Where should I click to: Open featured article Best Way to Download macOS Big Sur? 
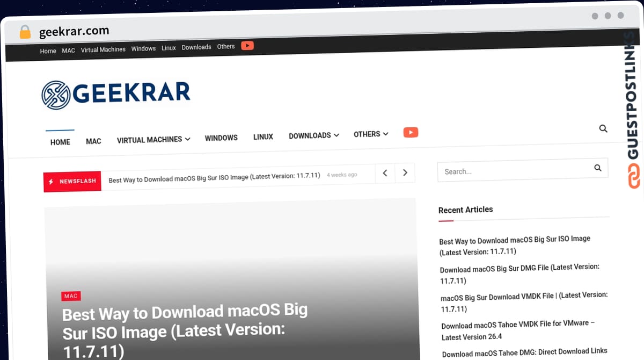(x=185, y=332)
